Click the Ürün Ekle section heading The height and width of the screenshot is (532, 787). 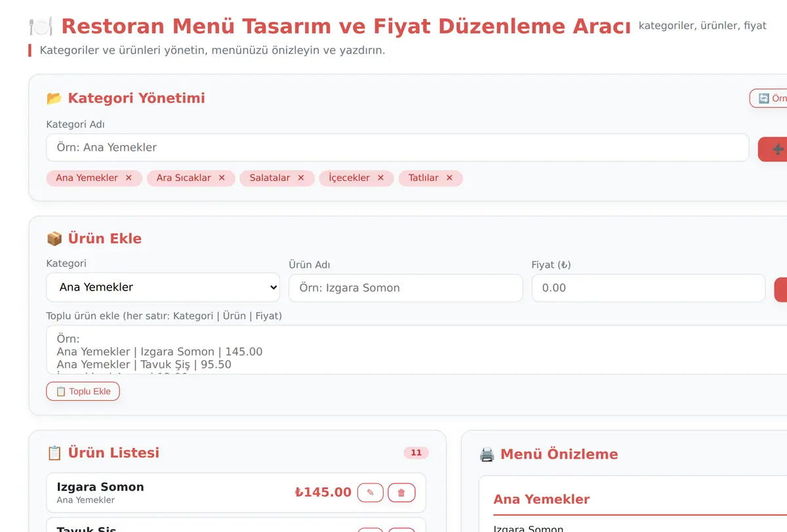tap(94, 238)
